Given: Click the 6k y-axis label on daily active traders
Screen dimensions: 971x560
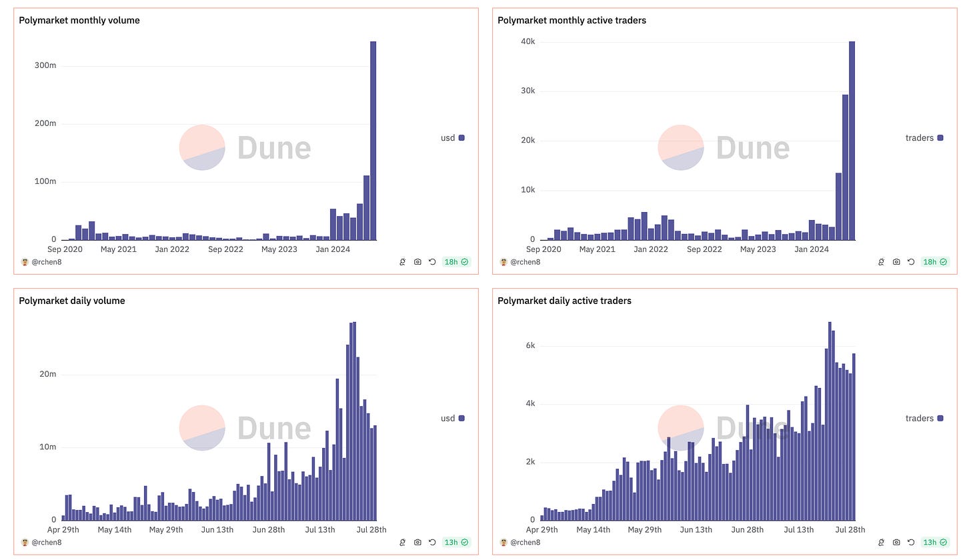Looking at the screenshot, I should point(530,346).
